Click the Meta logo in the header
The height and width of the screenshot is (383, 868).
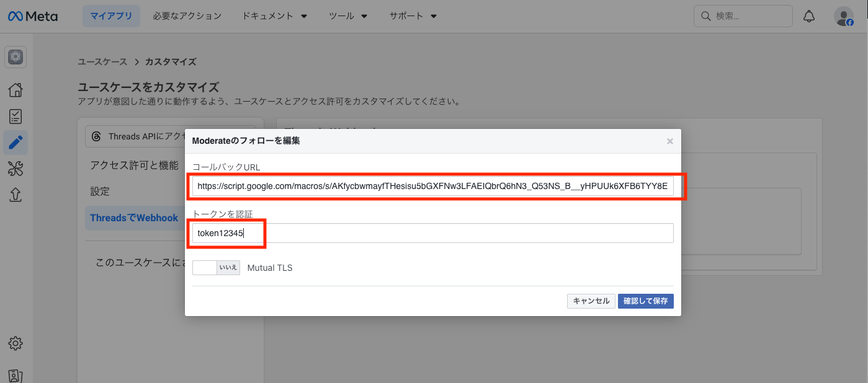coord(32,15)
